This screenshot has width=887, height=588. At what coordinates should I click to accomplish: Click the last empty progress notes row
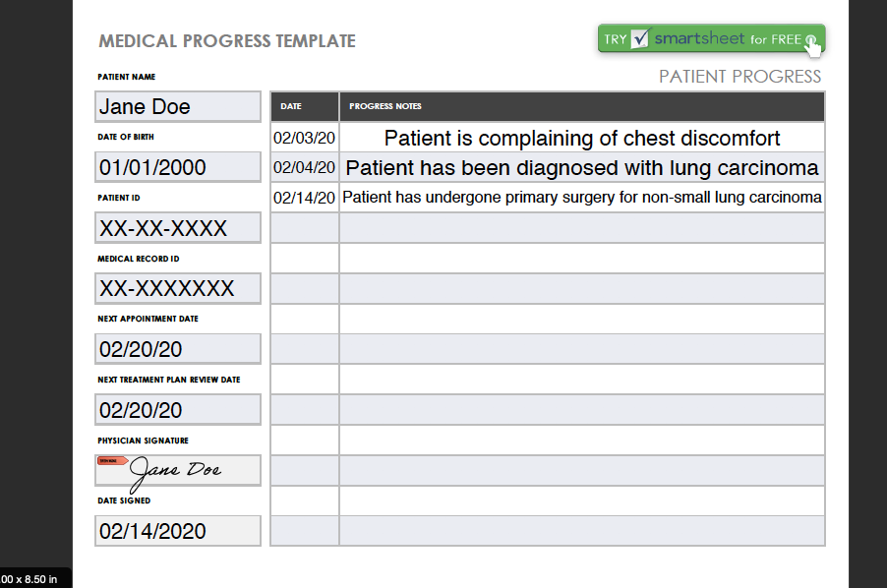(x=582, y=531)
